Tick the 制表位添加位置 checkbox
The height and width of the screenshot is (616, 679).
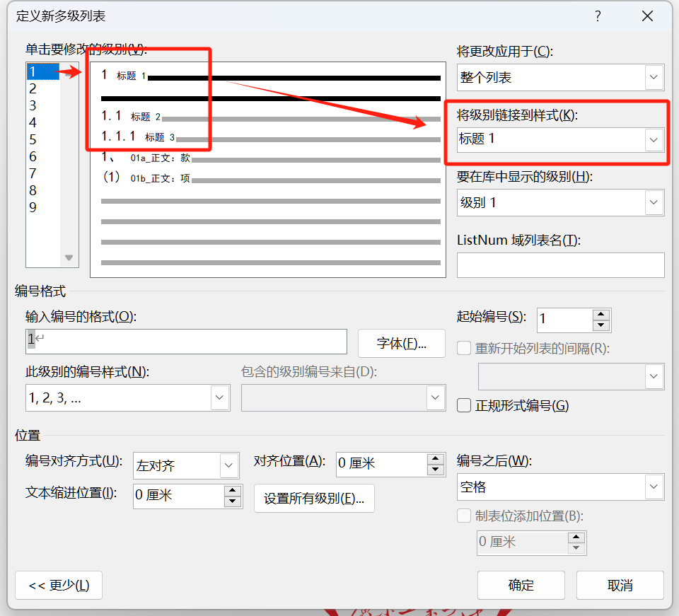pyautogui.click(x=464, y=516)
